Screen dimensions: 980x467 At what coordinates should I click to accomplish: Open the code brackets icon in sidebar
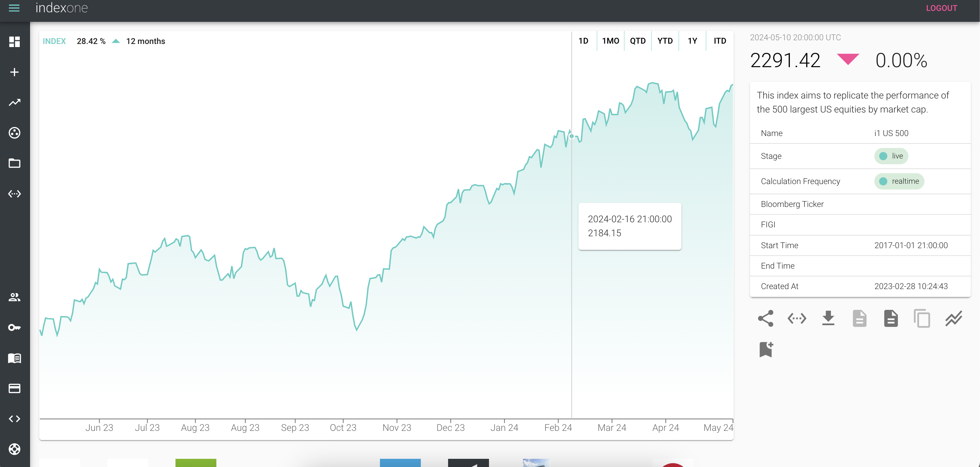click(x=14, y=419)
